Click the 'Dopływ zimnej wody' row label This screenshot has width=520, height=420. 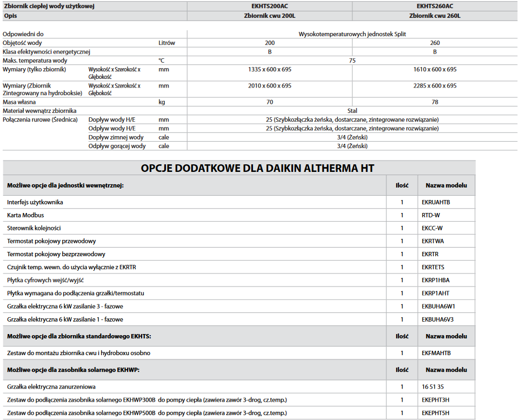[116, 137]
